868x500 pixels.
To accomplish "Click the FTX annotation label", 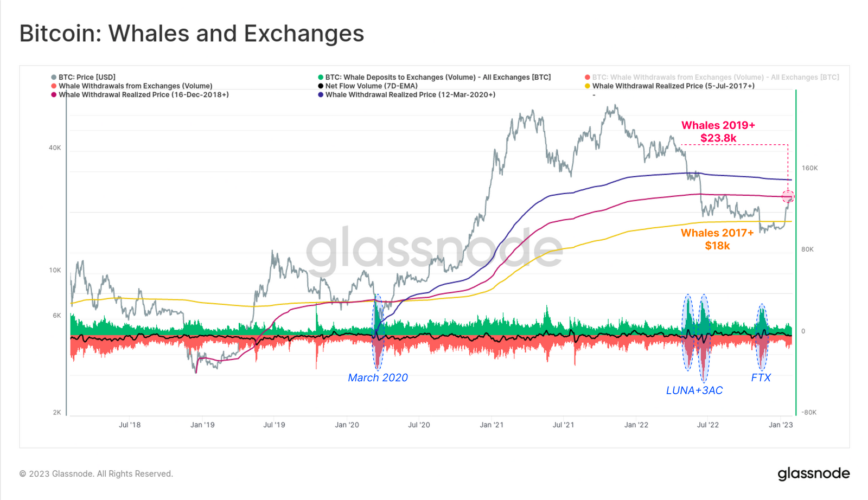I will tap(761, 377).
